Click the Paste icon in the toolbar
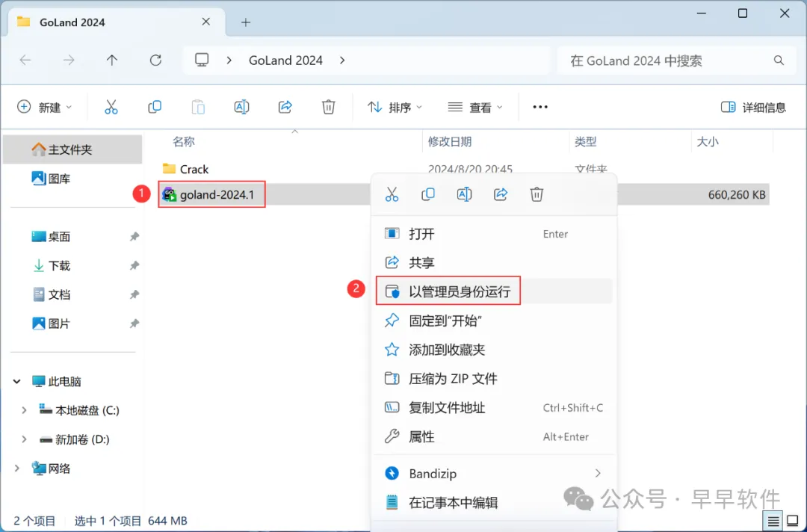The height and width of the screenshot is (532, 807). (198, 107)
